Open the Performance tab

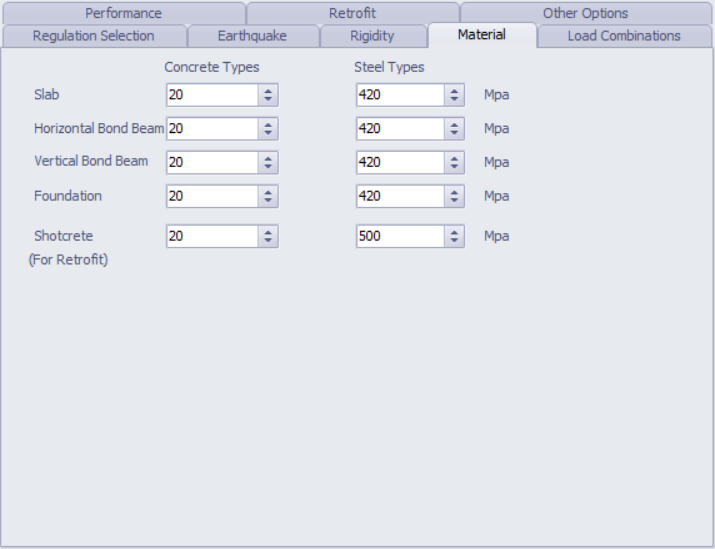tap(123, 13)
